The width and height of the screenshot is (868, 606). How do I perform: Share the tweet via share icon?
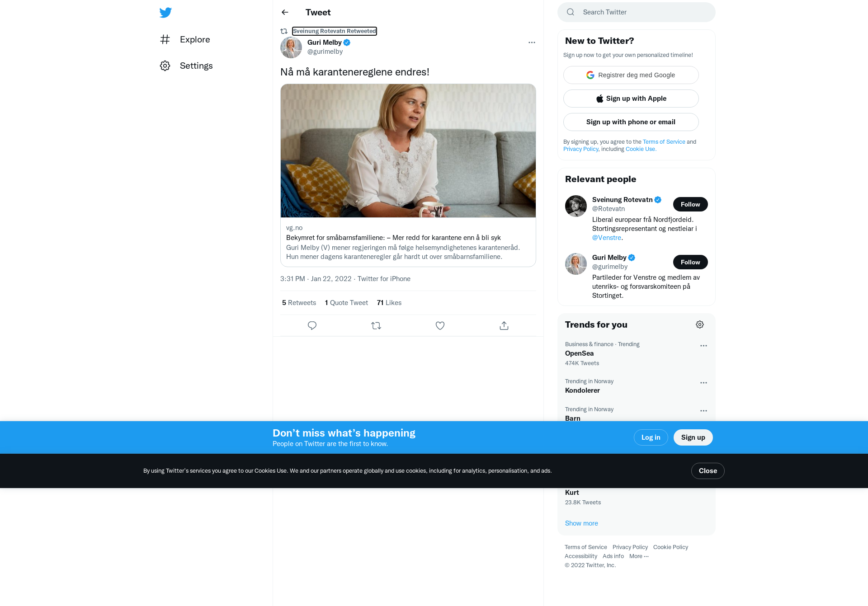pyautogui.click(x=504, y=325)
